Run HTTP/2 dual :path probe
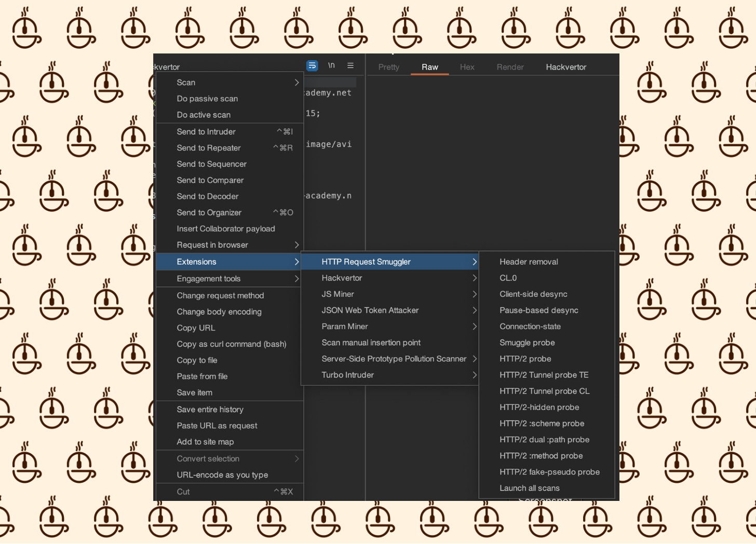 click(547, 440)
